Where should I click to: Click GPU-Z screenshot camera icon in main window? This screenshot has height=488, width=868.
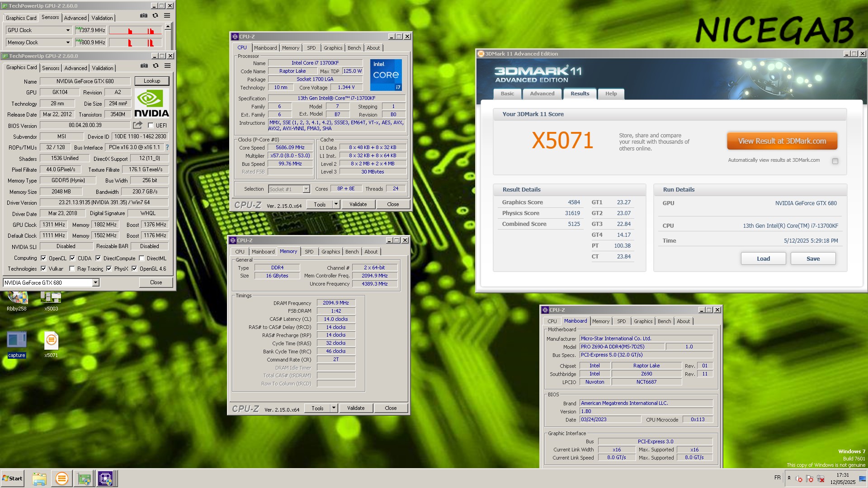[x=144, y=66]
